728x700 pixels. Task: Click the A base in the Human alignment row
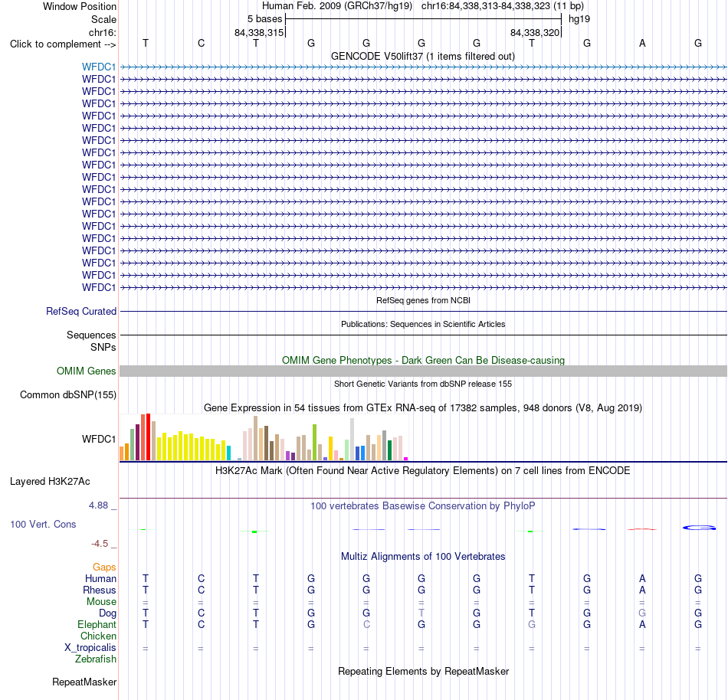tap(642, 578)
